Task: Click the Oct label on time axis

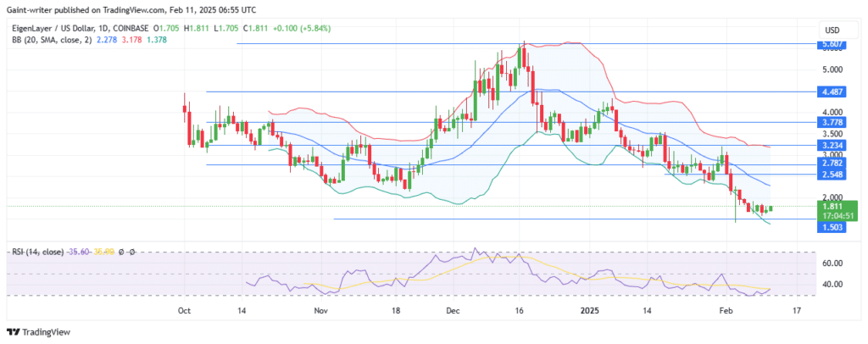Action: click(x=184, y=311)
